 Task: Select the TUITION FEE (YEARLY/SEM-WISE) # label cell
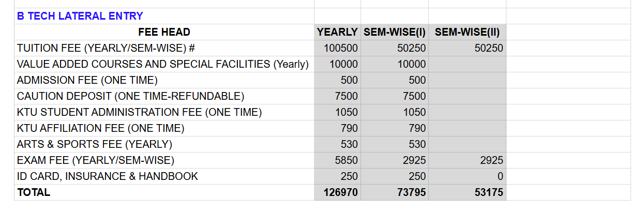pos(164,48)
